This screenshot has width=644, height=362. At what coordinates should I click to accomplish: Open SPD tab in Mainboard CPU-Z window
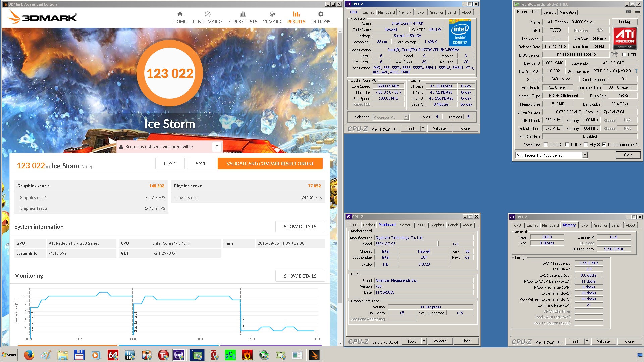[x=421, y=225]
